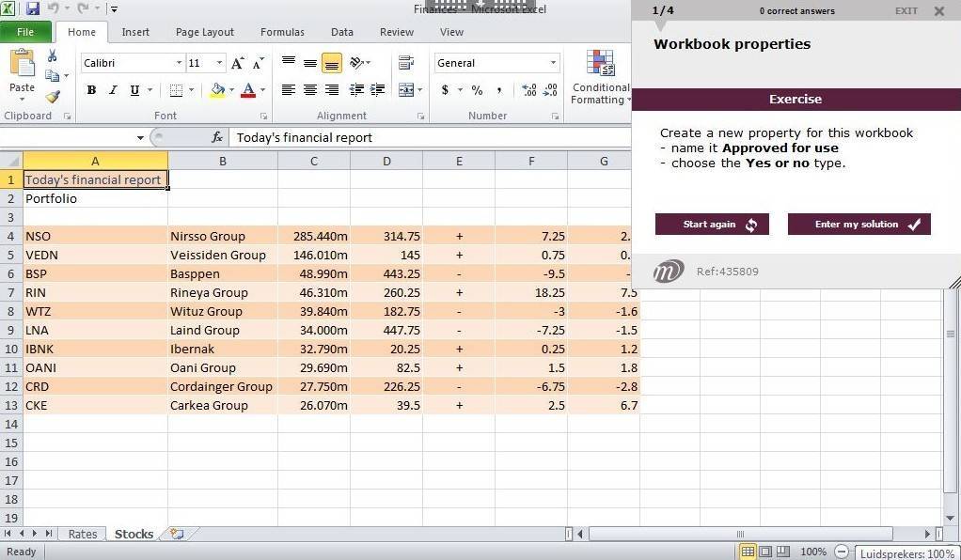Click the Save icon in title bar
961x560 pixels.
tap(33, 9)
